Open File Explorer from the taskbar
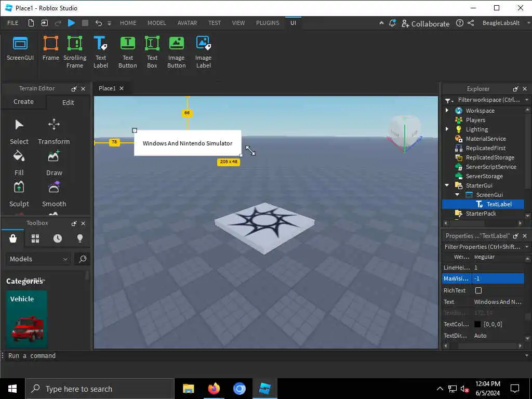This screenshot has height=399, width=532. pyautogui.click(x=188, y=389)
